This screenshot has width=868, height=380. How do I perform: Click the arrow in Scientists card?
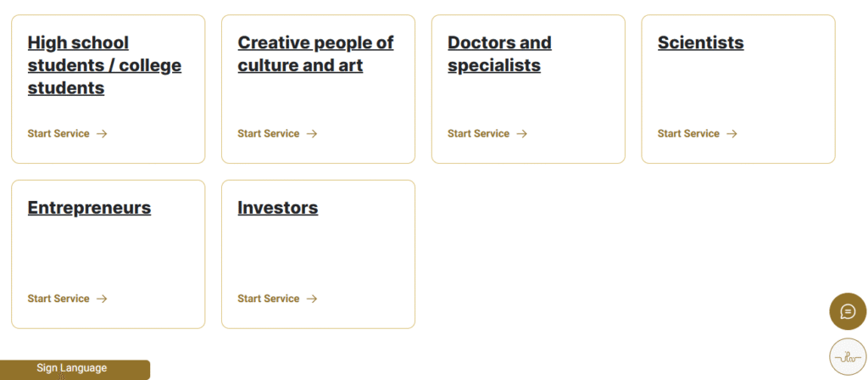coord(732,133)
